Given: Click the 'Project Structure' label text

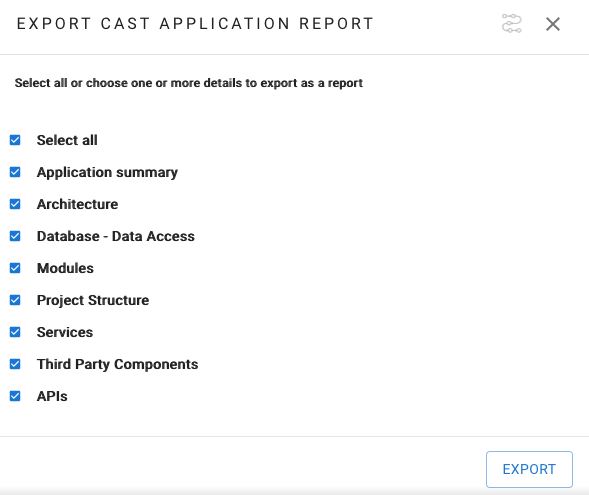Looking at the screenshot, I should (93, 300).
